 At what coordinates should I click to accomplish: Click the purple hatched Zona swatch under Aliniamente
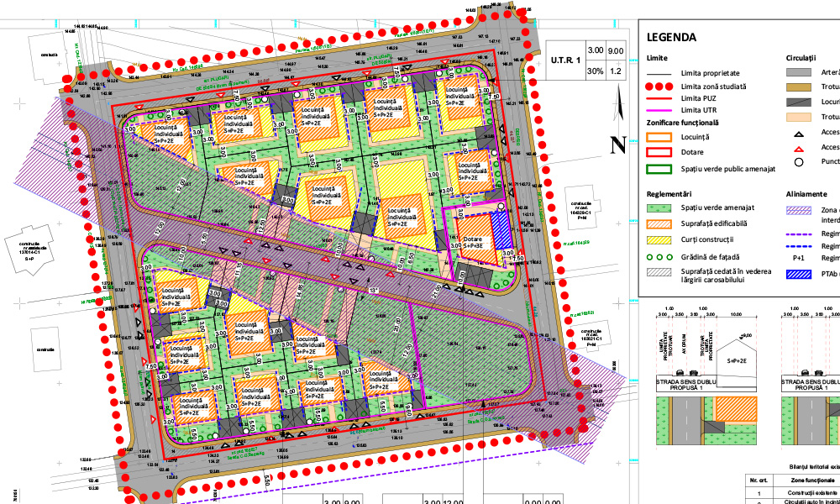pyautogui.click(x=798, y=211)
